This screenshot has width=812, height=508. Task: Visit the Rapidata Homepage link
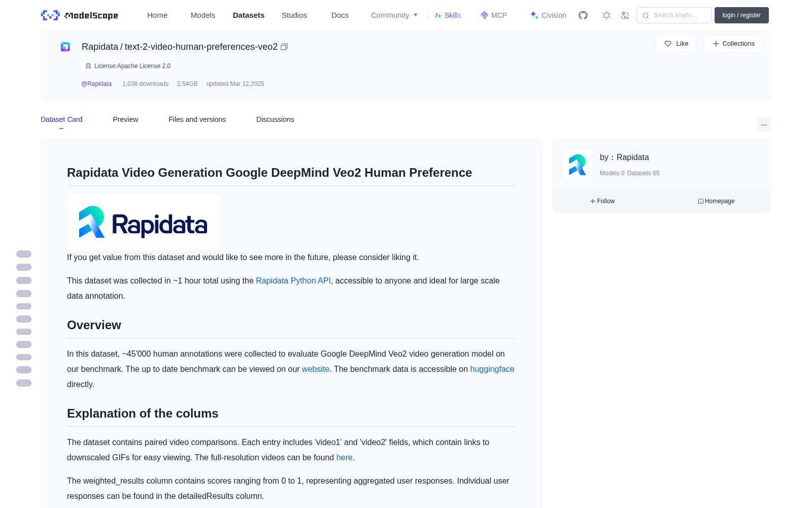click(716, 201)
